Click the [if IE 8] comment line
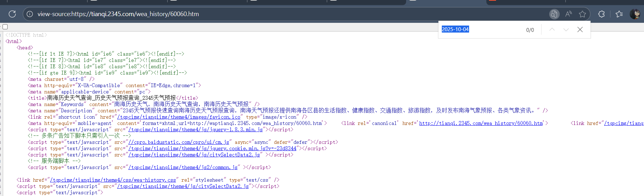Screen dimensions: 644x196 tap(102, 66)
